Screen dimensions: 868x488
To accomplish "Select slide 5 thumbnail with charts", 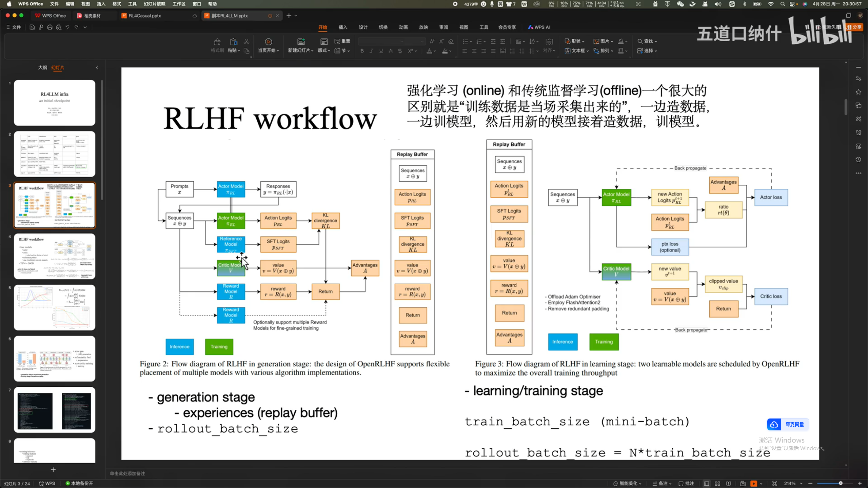I will coord(55,308).
